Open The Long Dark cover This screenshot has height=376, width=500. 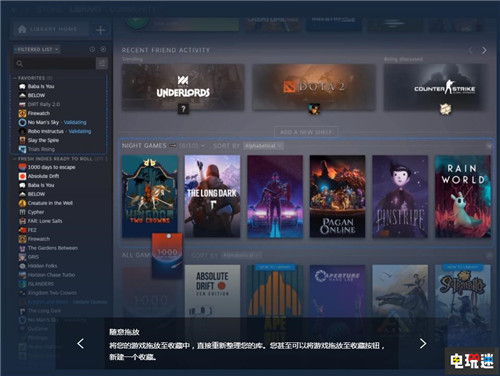(x=212, y=196)
